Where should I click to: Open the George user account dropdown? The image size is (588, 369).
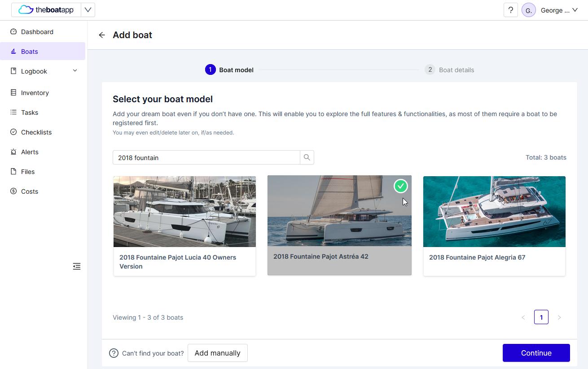pos(559,10)
